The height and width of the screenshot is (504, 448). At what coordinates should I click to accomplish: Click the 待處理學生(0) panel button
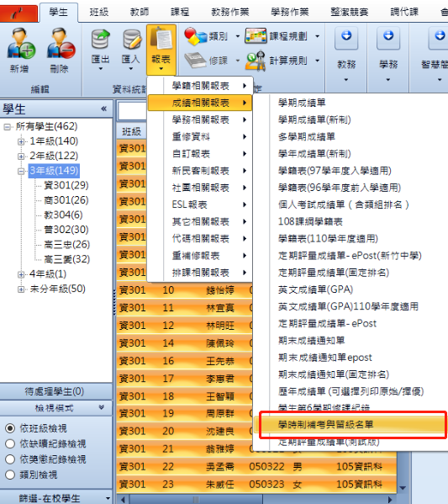coord(55,391)
